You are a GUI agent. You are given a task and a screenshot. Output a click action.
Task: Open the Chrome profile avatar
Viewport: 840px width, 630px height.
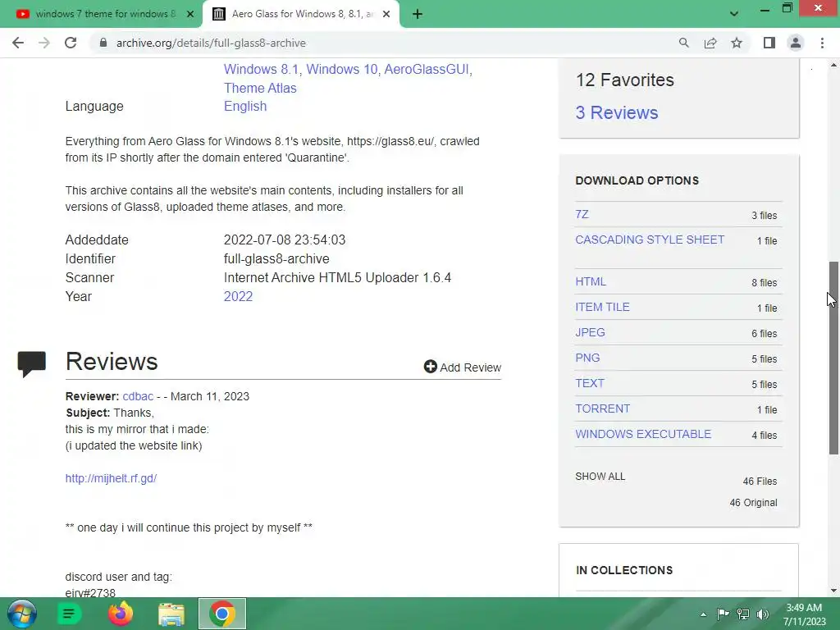(796, 43)
